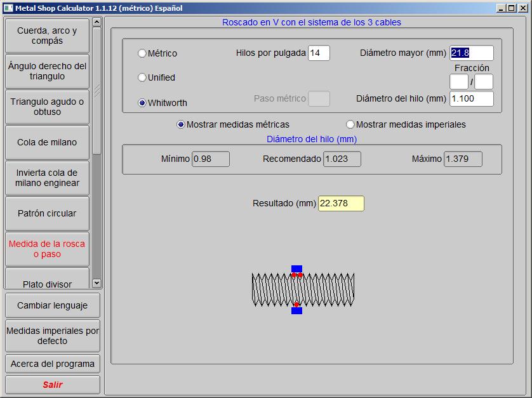Click the top blue wire marker on thread diagram
This screenshot has width=532, height=398.
[296, 269]
